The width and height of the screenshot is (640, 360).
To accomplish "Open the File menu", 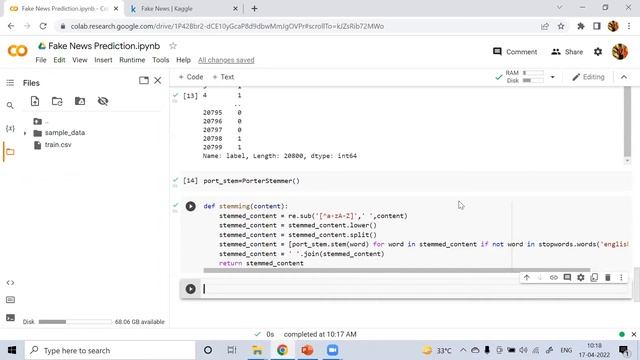I will pos(41,60).
